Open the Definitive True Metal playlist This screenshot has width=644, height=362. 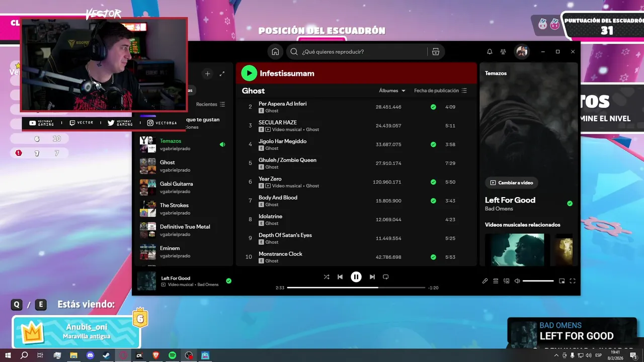click(182, 230)
